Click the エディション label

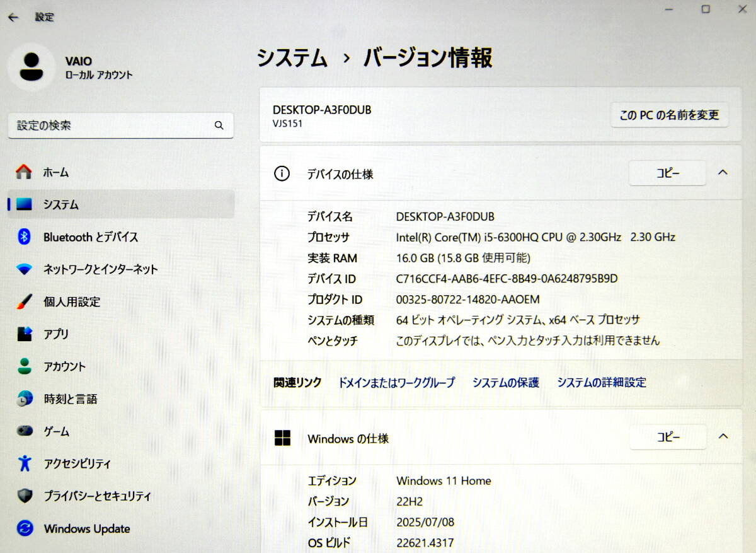(332, 480)
